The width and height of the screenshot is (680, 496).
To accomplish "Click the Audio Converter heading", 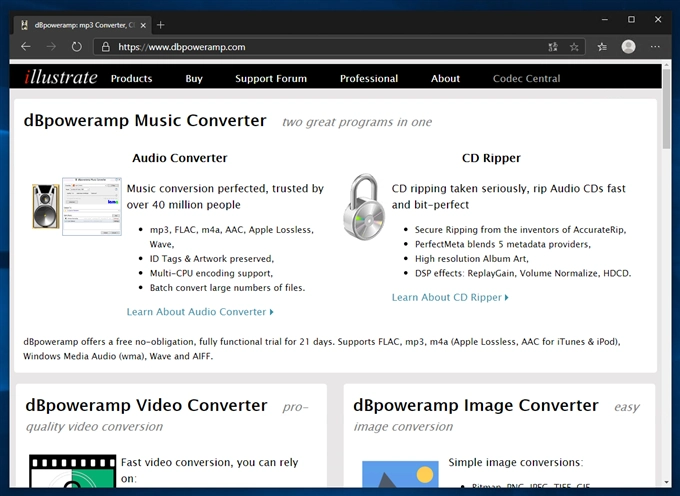I will tap(180, 158).
